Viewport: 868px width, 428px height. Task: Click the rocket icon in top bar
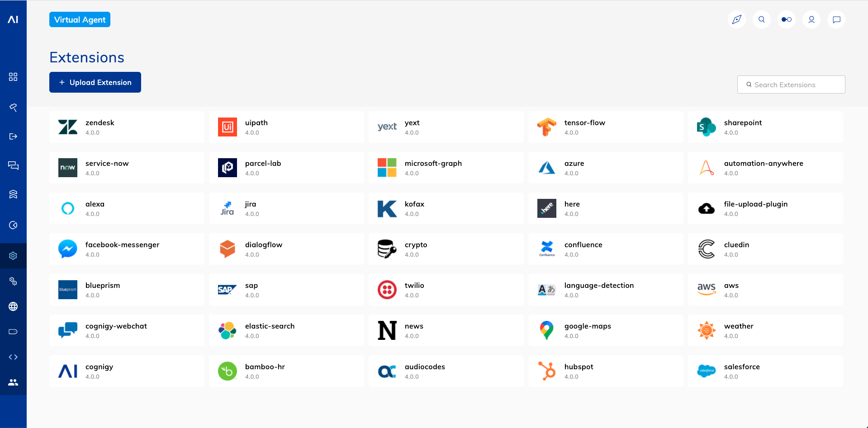coord(737,19)
